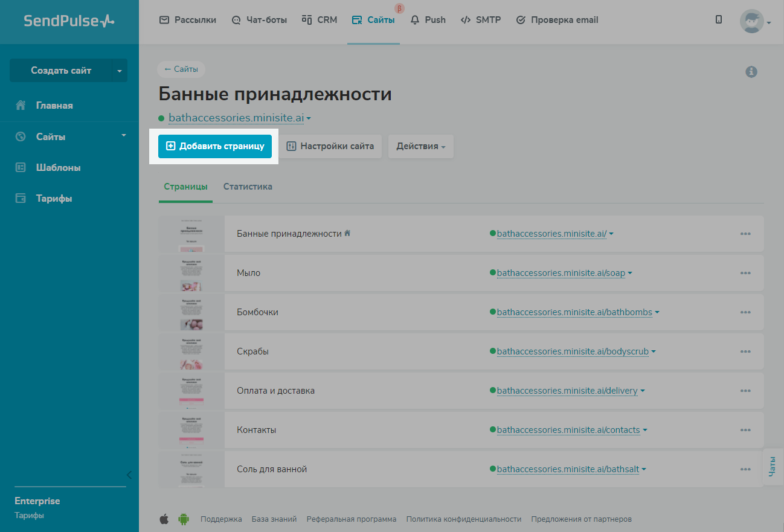Collapse the sidebar using the arrow icon
784x532 pixels.
(x=129, y=475)
